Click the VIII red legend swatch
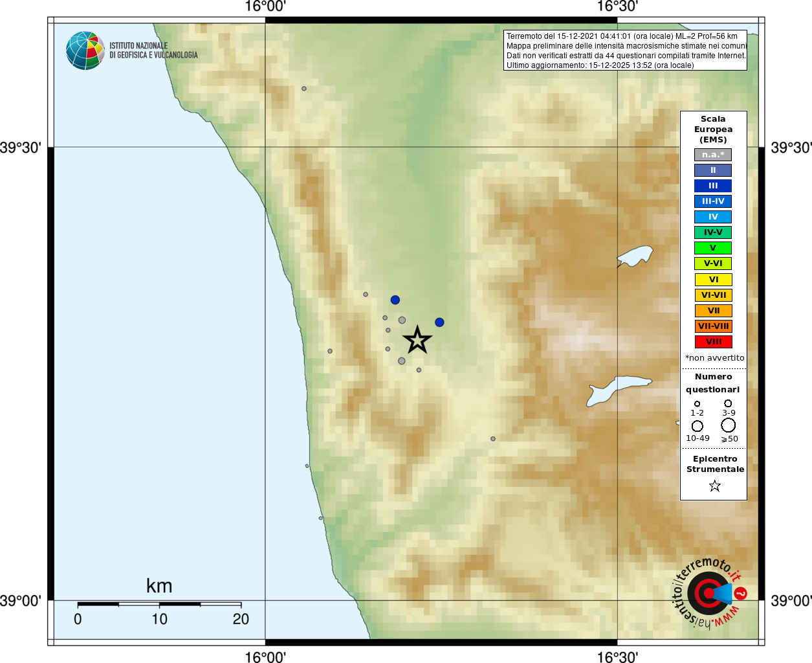This screenshot has width=812, height=663. pyautogui.click(x=714, y=342)
